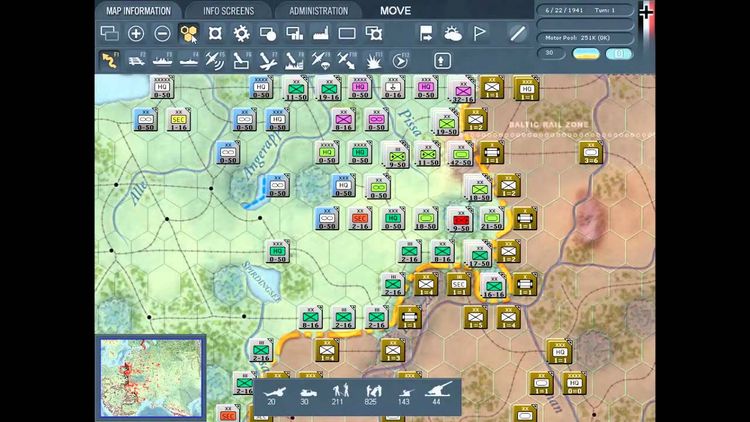Click the 6/22/1941 Turn 1 date field
The image size is (750, 422).
pyautogui.click(x=585, y=10)
